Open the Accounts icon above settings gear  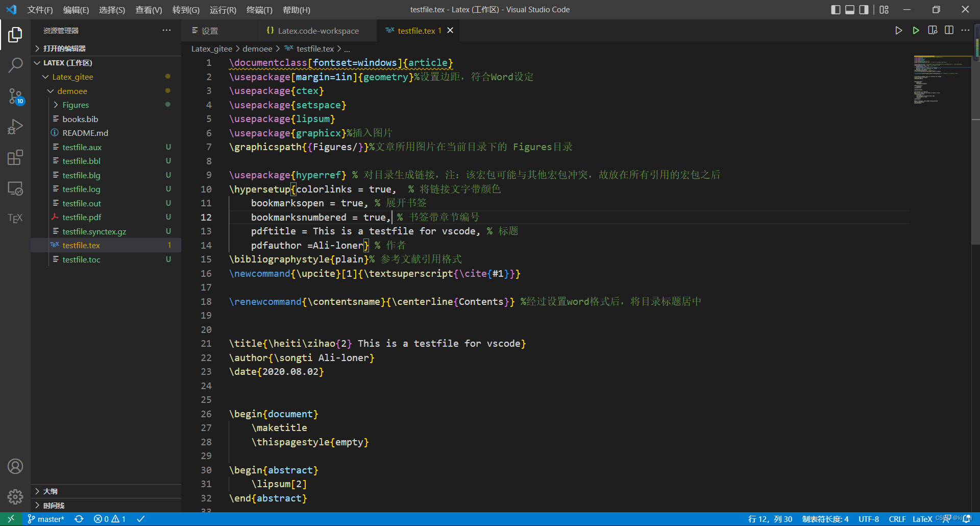tap(15, 466)
